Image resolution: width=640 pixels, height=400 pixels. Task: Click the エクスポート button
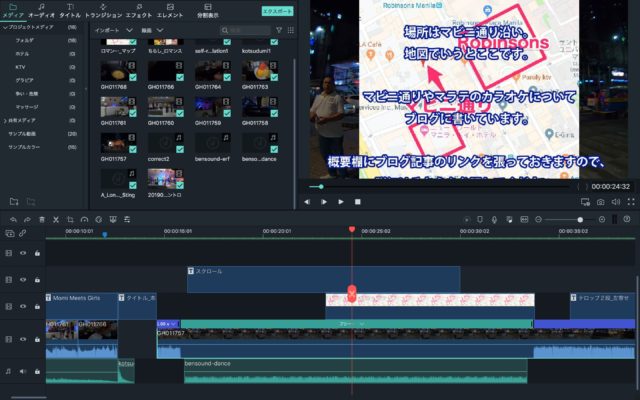tap(277, 10)
